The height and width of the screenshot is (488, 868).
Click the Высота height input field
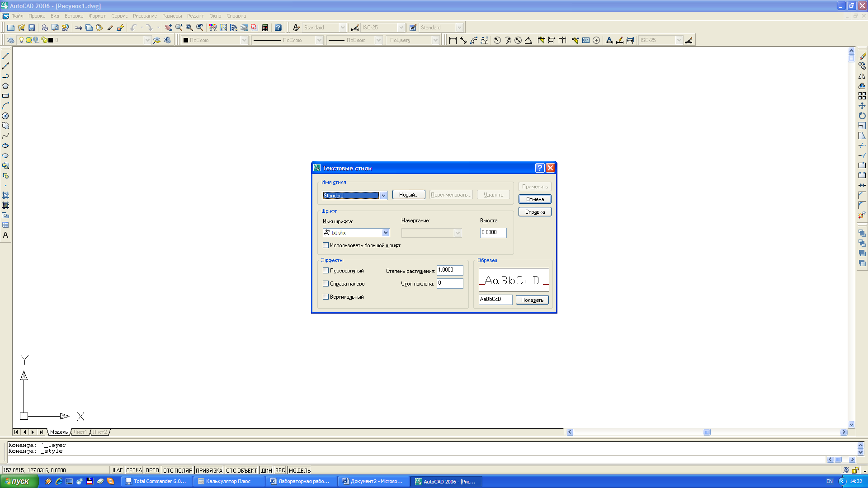(x=493, y=233)
